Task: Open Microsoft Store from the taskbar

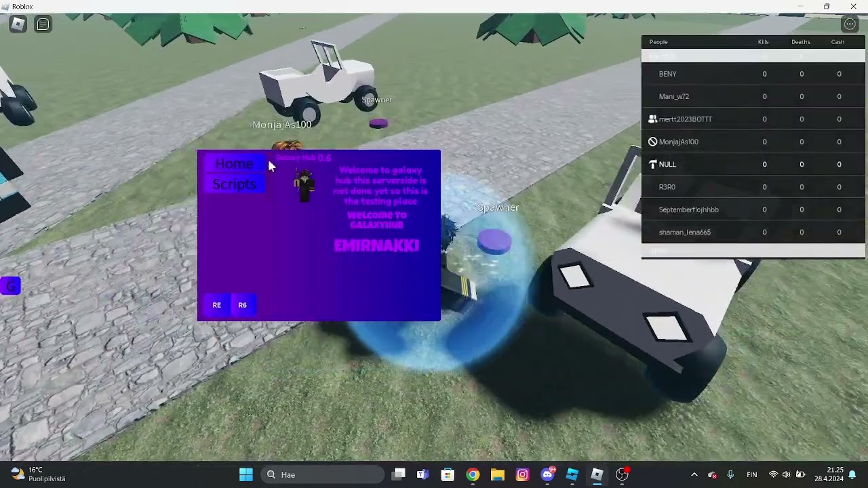Action: coord(448,474)
